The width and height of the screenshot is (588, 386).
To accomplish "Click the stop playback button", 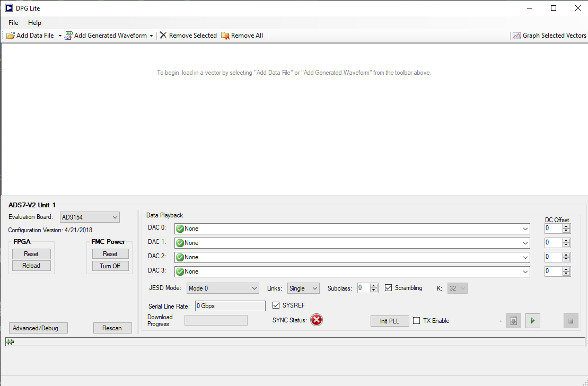I will [571, 321].
